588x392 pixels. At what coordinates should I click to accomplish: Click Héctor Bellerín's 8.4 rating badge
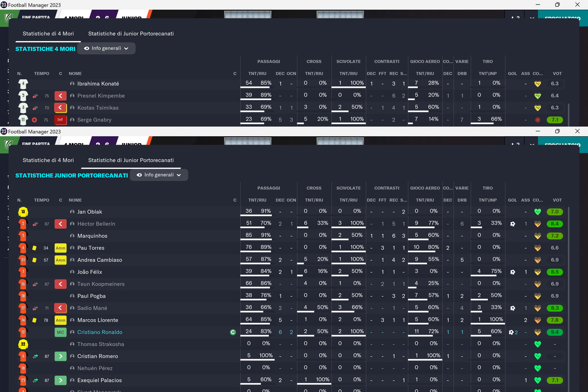[x=556, y=224]
